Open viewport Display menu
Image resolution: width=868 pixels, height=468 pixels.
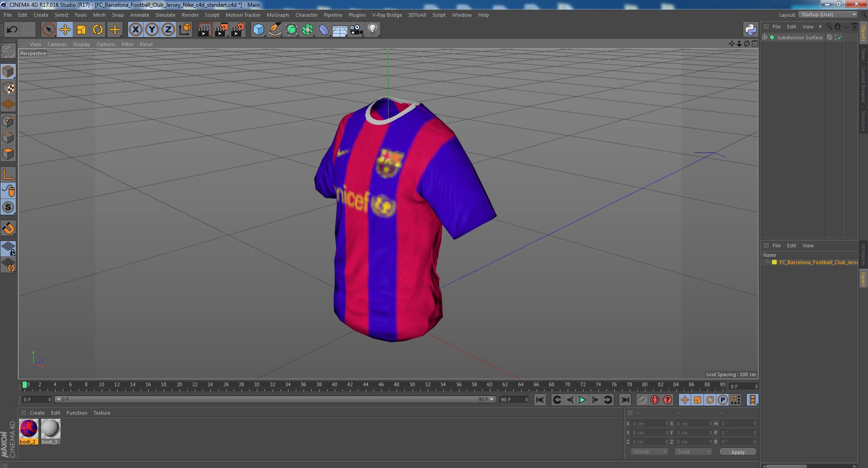point(81,44)
